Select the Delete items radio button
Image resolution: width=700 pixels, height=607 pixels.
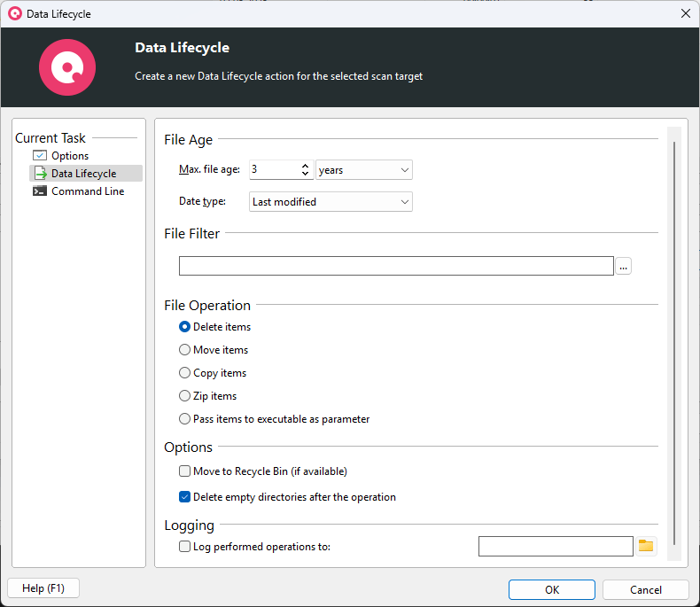tap(185, 327)
